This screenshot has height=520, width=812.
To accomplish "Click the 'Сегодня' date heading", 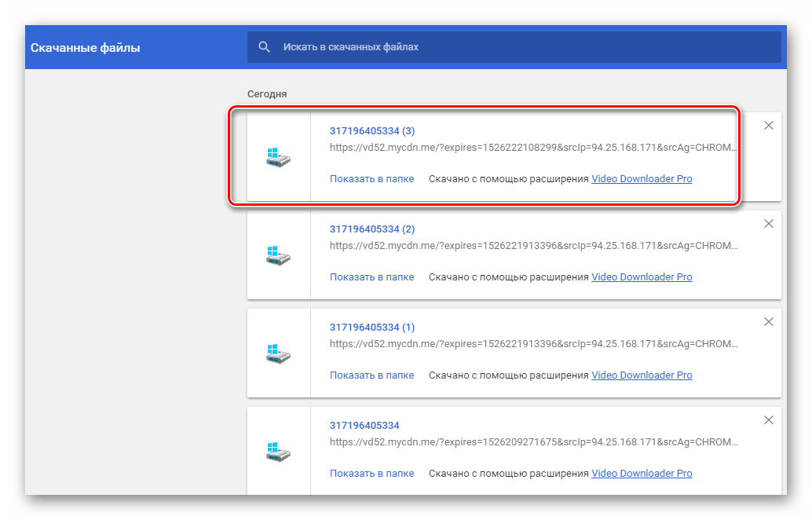I will [267, 94].
